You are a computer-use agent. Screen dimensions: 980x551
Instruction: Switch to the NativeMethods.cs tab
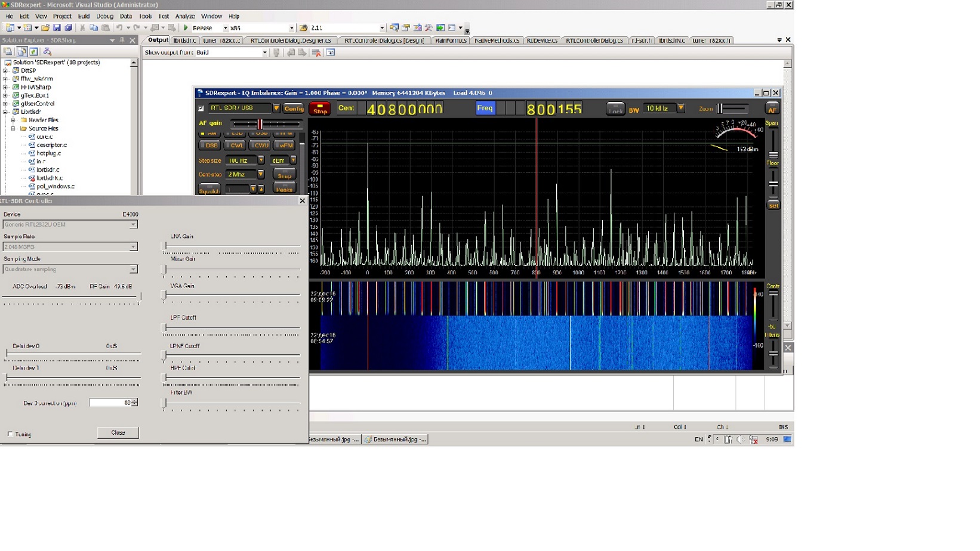[496, 41]
